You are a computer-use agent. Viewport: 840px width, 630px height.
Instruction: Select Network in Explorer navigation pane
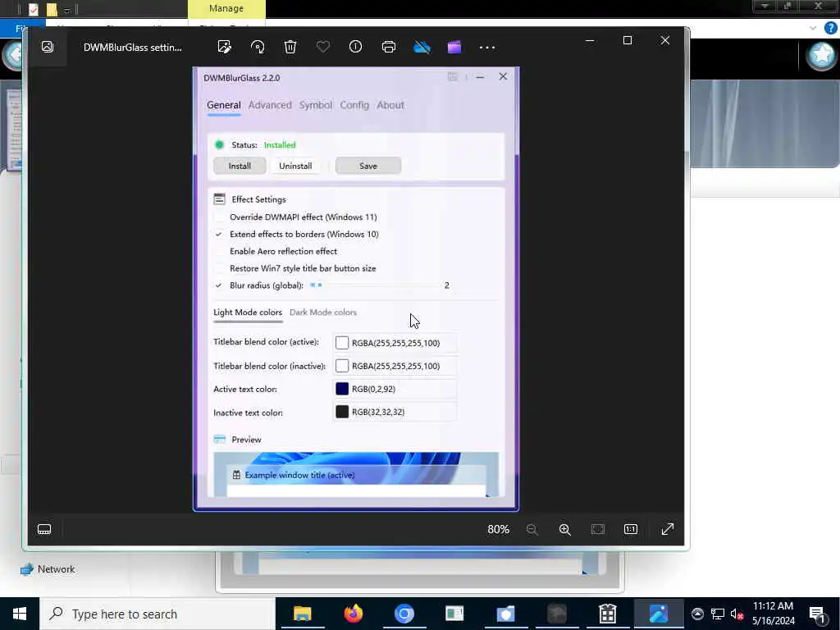coord(56,569)
